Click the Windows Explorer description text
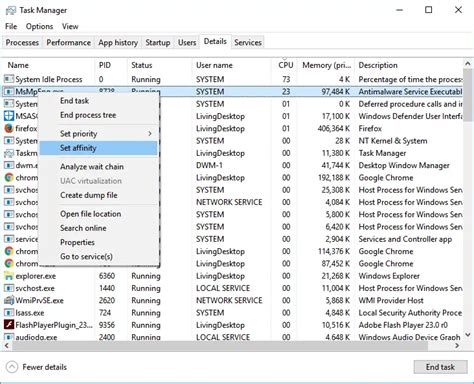474x384 pixels. tap(389, 276)
